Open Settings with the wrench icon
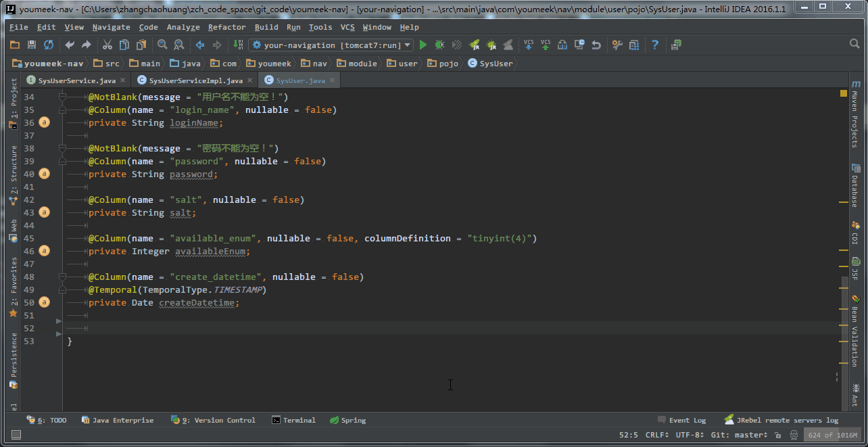This screenshot has height=447, width=868. pyautogui.click(x=617, y=45)
